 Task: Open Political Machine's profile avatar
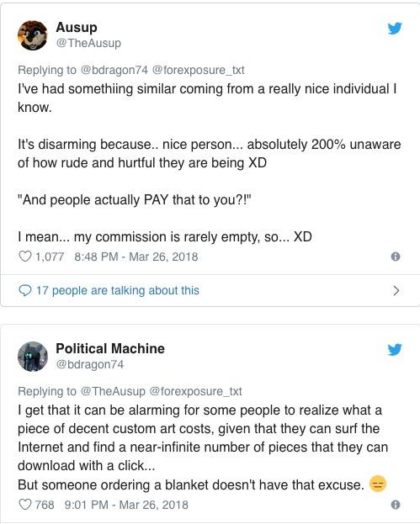(x=33, y=357)
